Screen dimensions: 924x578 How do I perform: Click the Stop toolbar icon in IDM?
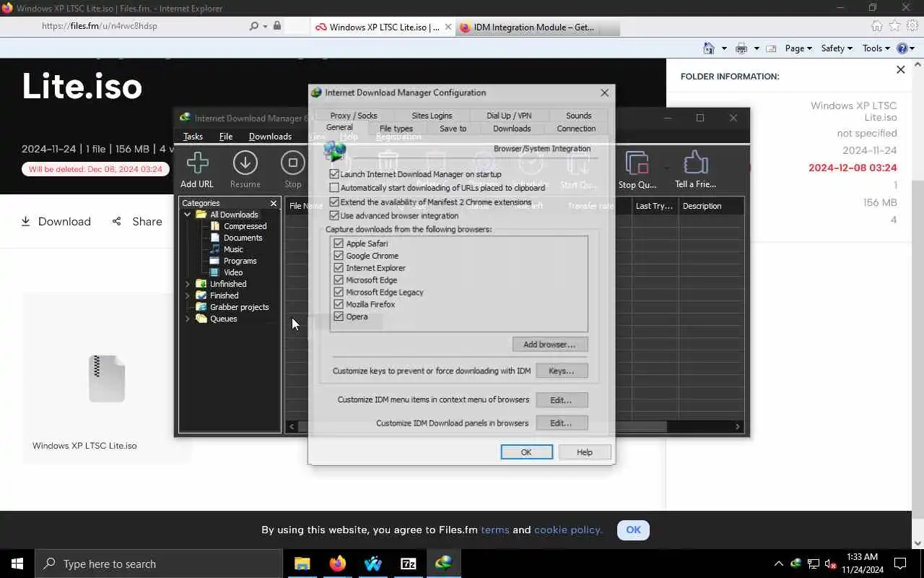pyautogui.click(x=292, y=163)
